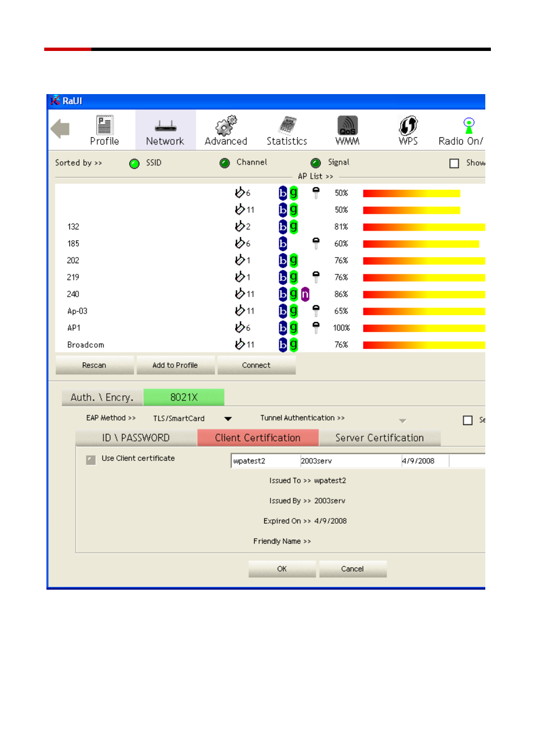Click the 100% signal bar for AP1
Screen dimensions: 534x756
pos(424,328)
